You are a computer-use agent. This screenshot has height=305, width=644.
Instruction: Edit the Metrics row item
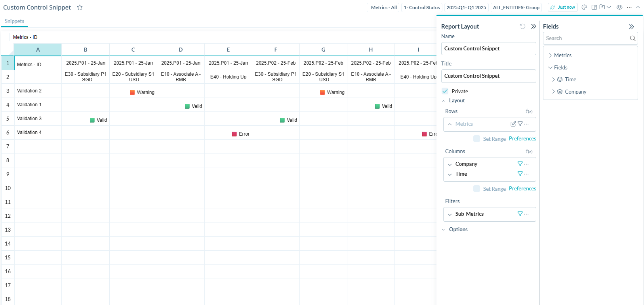(x=513, y=124)
